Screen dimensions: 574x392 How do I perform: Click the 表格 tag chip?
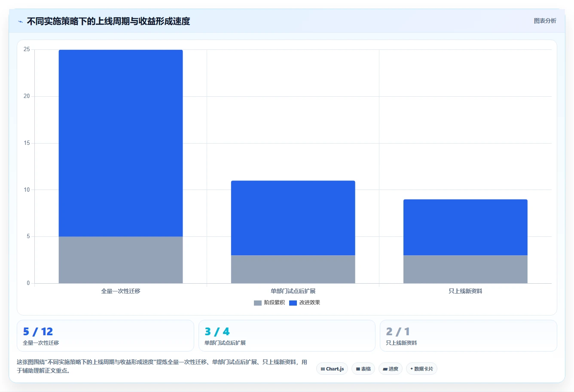363,369
